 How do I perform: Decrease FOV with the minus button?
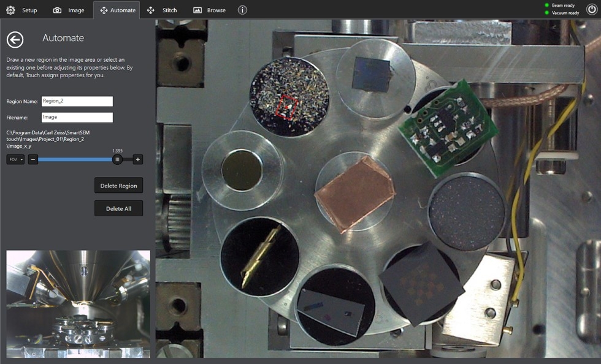pos(33,159)
